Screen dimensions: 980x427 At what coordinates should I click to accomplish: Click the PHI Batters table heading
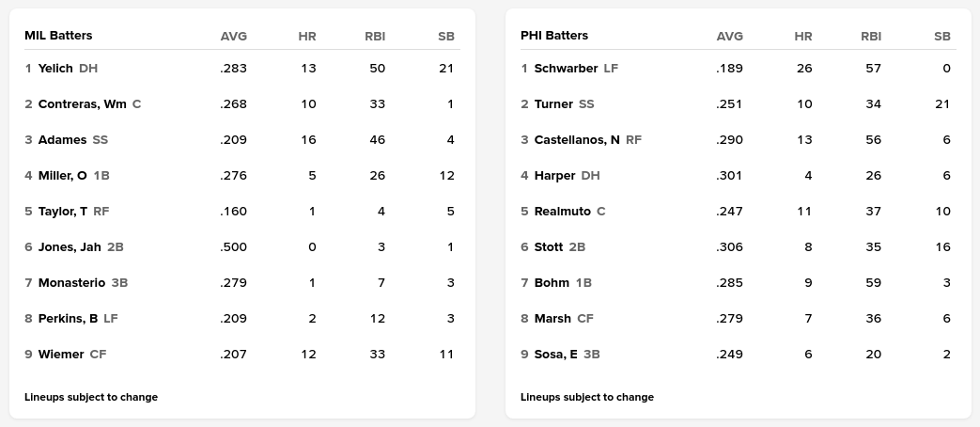tap(554, 36)
